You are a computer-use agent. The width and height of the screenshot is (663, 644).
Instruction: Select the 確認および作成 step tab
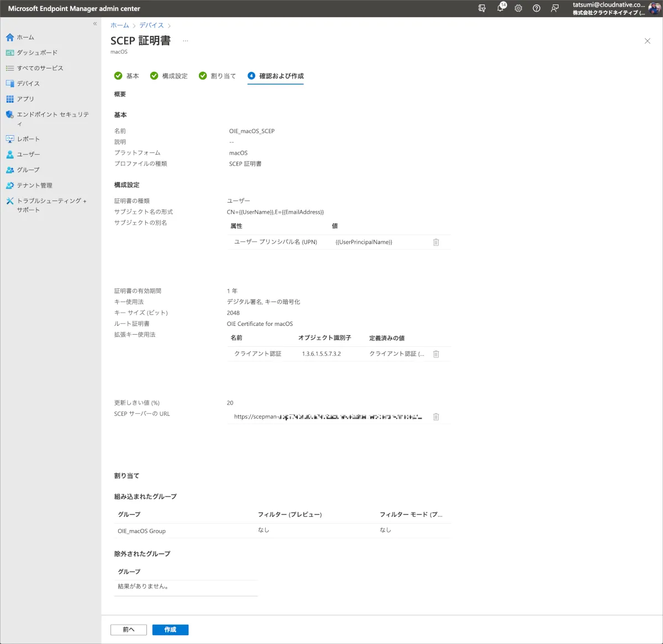click(276, 76)
